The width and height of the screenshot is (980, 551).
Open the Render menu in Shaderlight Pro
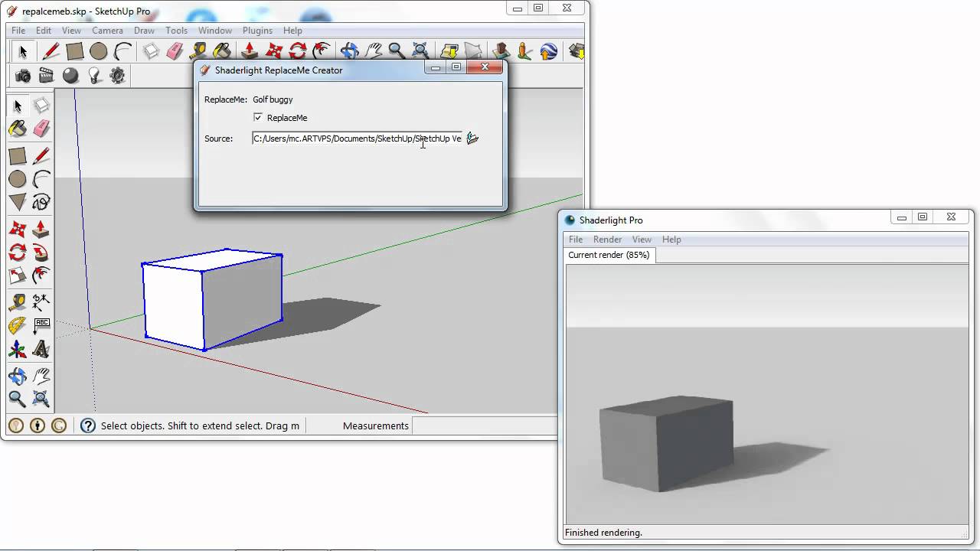click(x=607, y=240)
